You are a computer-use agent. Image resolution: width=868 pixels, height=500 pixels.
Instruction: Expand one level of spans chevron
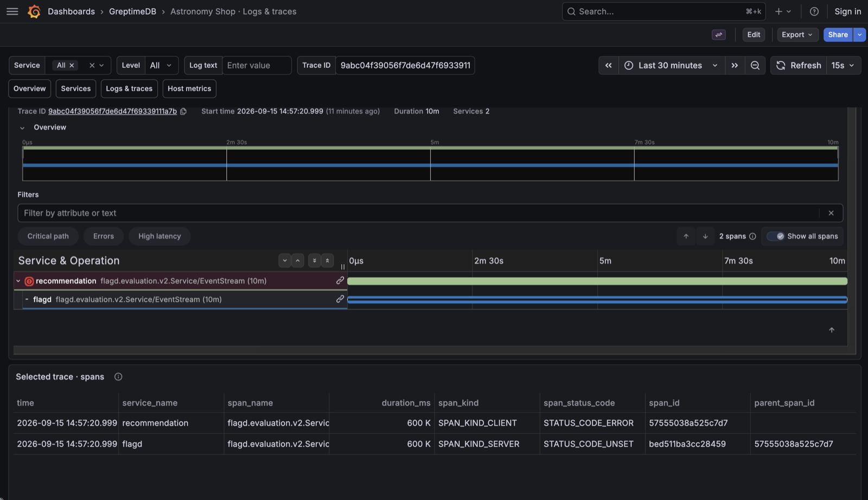coord(284,261)
